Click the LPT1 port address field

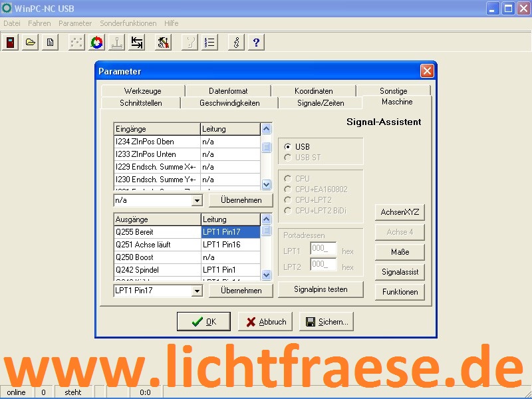323,249
